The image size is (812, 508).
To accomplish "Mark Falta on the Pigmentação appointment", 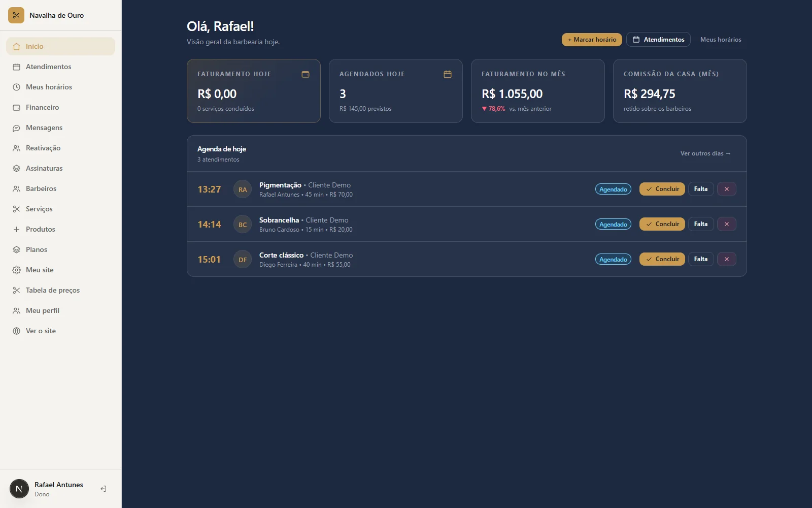I will point(701,189).
